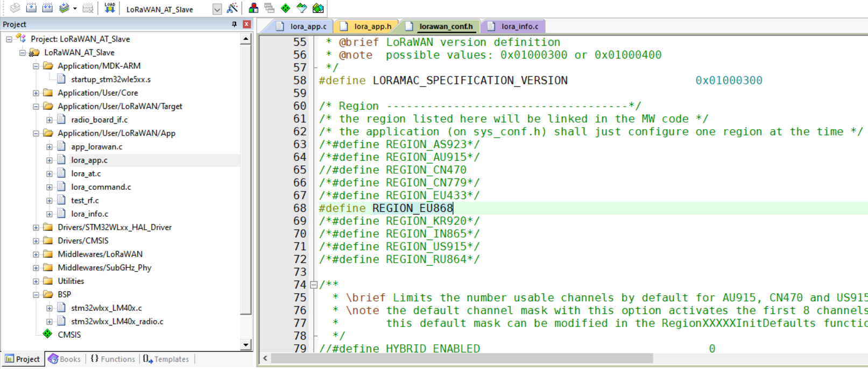Expand the Drivers/CMSIS folder
This screenshot has width=868, height=369.
point(36,241)
